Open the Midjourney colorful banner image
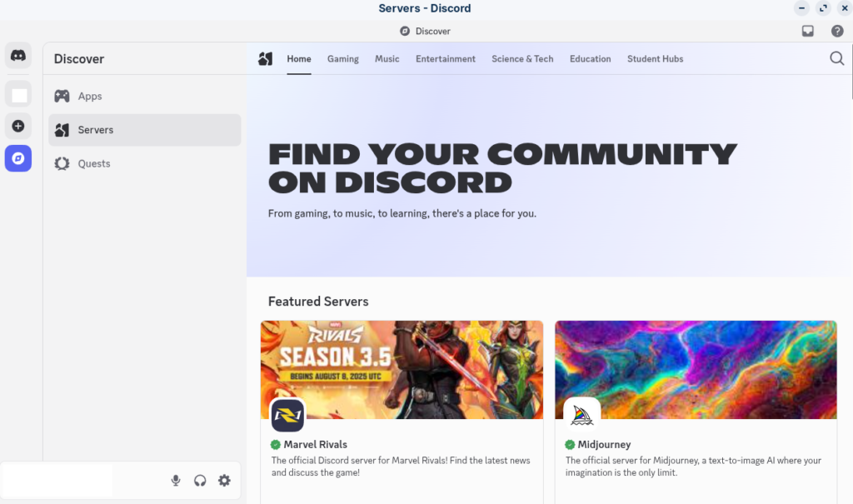853x504 pixels. [696, 370]
